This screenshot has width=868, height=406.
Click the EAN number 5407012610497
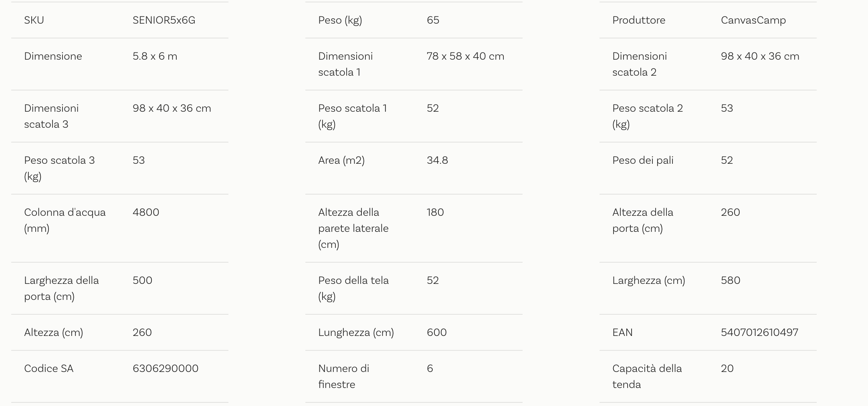pyautogui.click(x=759, y=332)
